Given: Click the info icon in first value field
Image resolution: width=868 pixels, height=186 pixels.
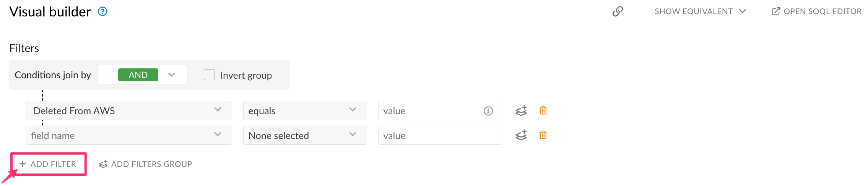Looking at the screenshot, I should click(488, 111).
